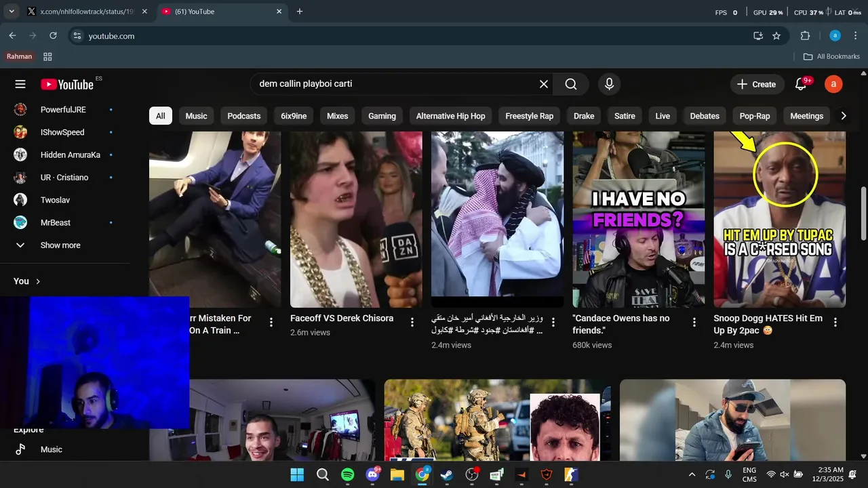868x488 pixels.
Task: Open the YouTube hamburger guide menu
Action: 20,84
